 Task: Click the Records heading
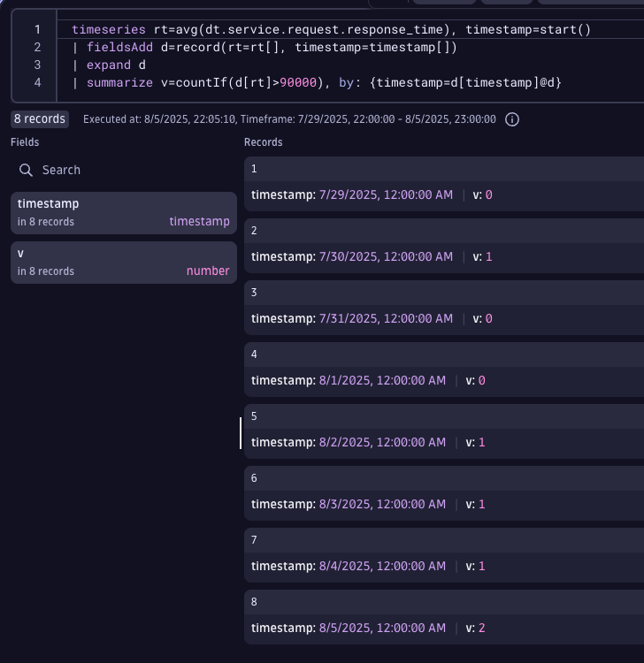tap(264, 142)
